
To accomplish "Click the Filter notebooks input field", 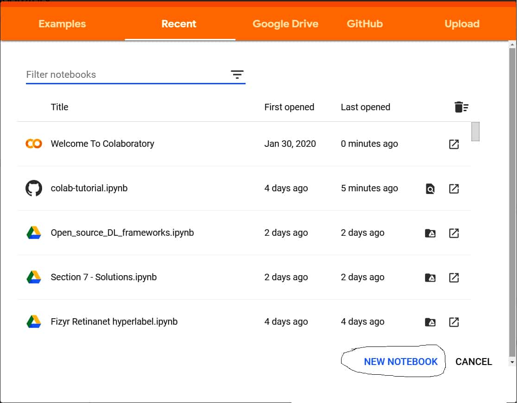I will (x=125, y=75).
